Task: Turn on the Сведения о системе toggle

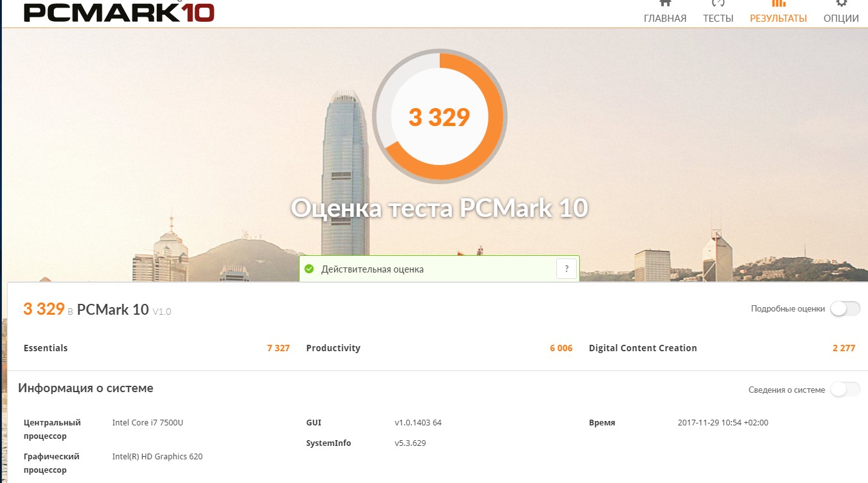Action: tap(846, 390)
